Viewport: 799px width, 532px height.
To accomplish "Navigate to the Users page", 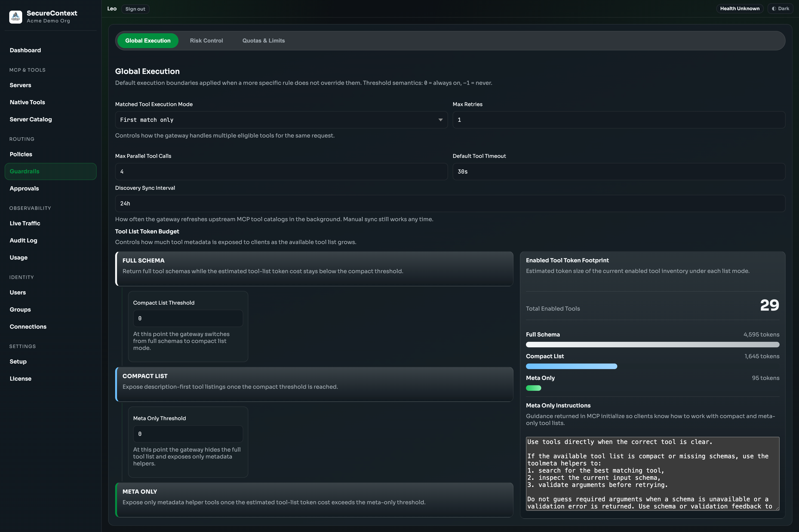I will click(18, 292).
